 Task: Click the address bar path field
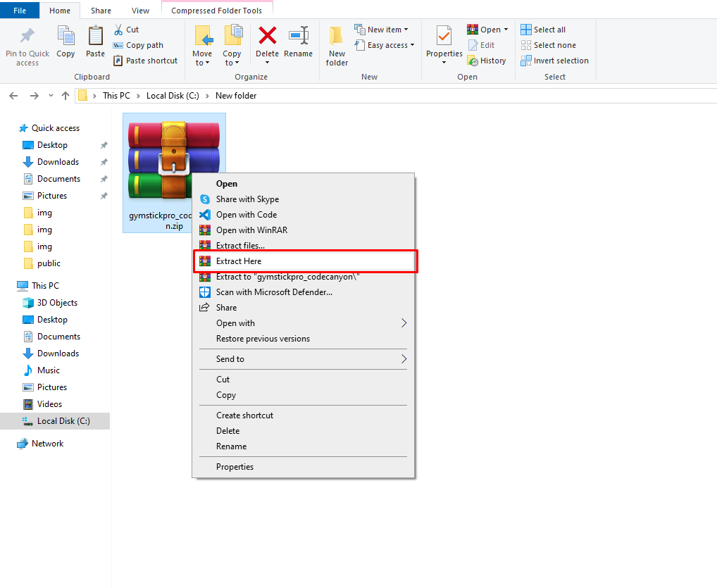point(423,96)
